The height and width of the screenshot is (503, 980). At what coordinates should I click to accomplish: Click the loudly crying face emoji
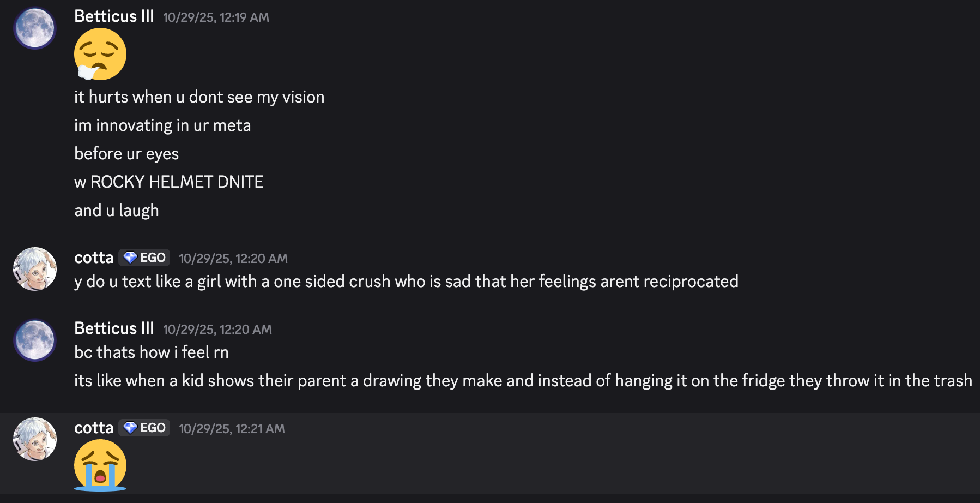tap(100, 465)
